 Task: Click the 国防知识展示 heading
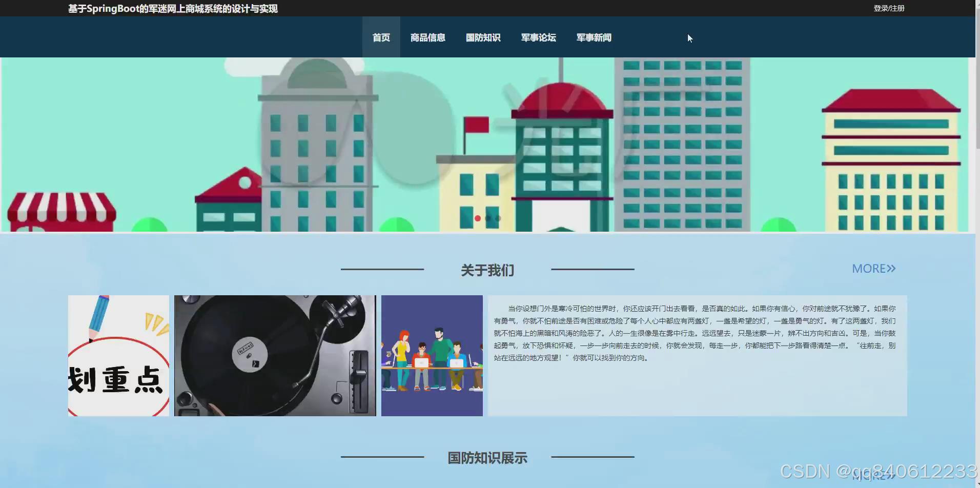pyautogui.click(x=487, y=458)
